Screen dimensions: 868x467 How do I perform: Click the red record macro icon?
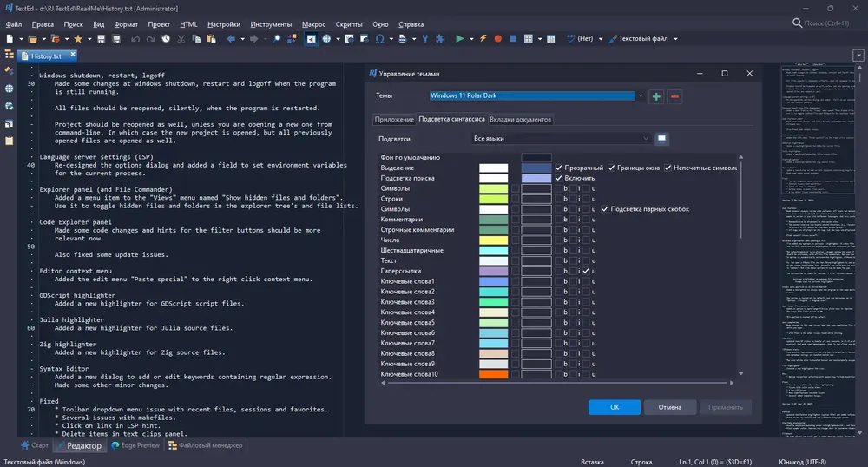coord(497,39)
